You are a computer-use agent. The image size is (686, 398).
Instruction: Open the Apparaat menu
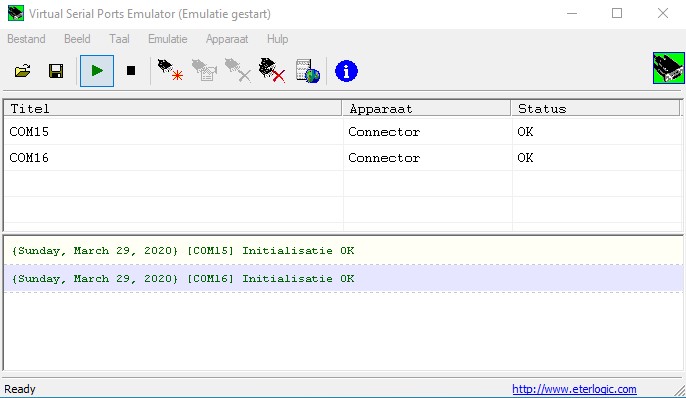coord(227,39)
